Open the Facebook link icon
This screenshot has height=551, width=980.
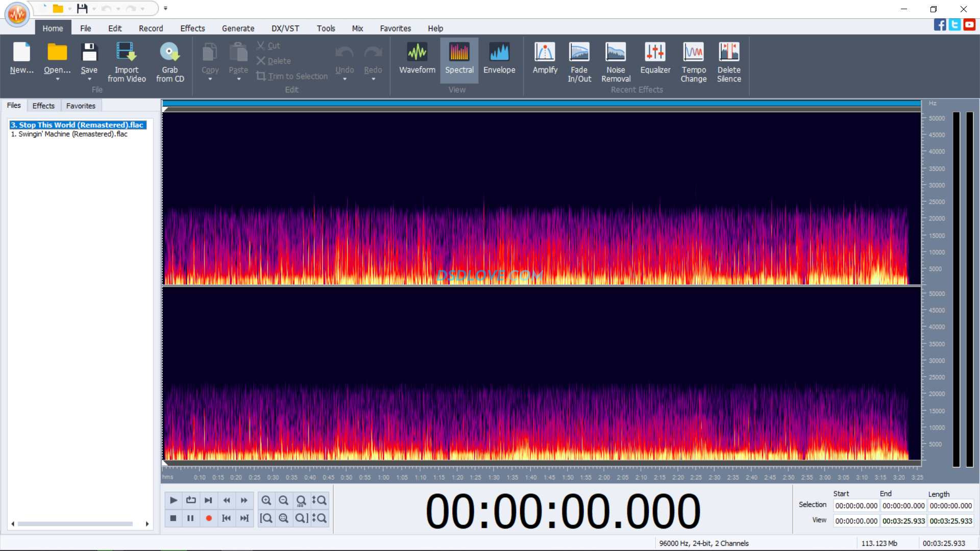click(940, 24)
